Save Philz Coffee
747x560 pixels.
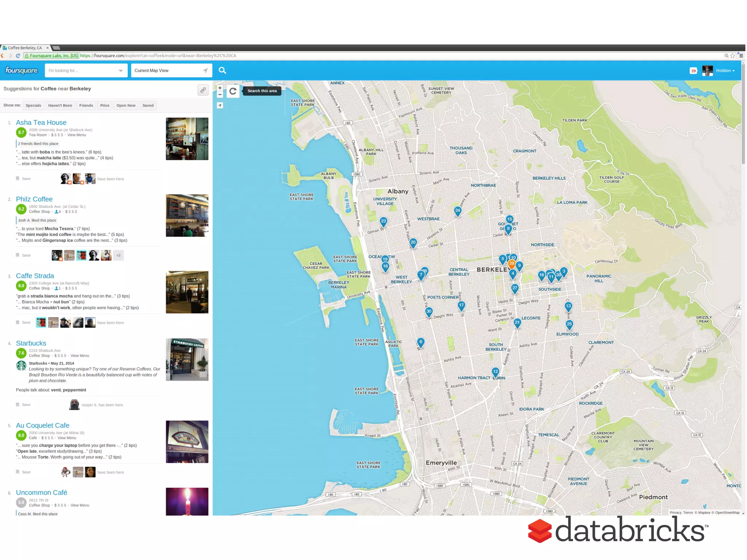23,255
